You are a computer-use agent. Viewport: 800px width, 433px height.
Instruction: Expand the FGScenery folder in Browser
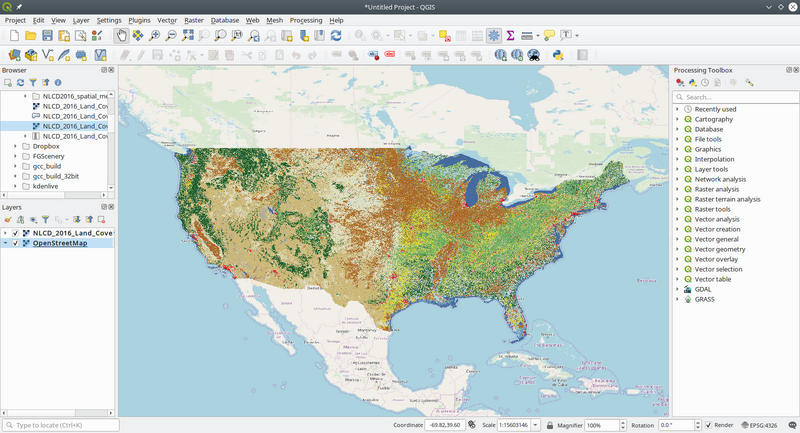(15, 157)
